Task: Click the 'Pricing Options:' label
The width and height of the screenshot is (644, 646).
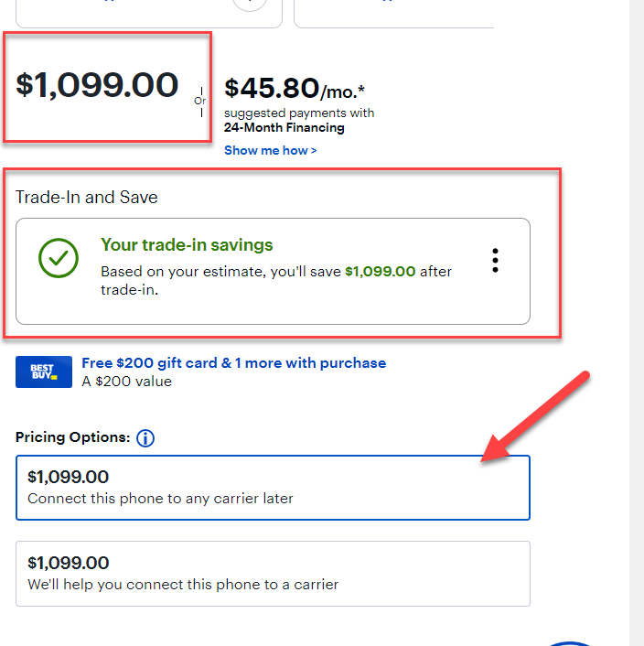Action: [x=73, y=437]
